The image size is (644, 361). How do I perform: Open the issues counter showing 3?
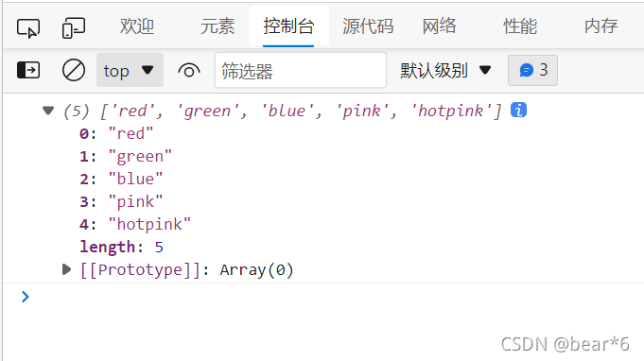[x=532, y=70]
